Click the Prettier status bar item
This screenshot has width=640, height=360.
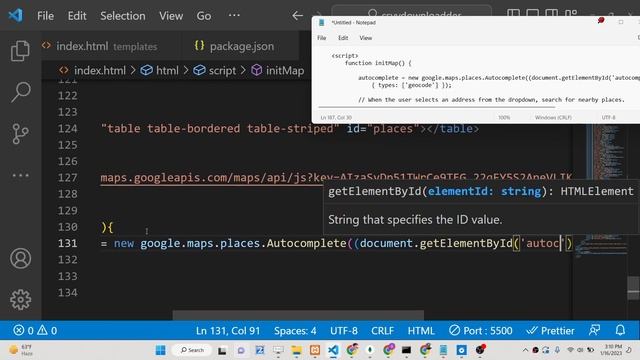pyautogui.click(x=550, y=331)
